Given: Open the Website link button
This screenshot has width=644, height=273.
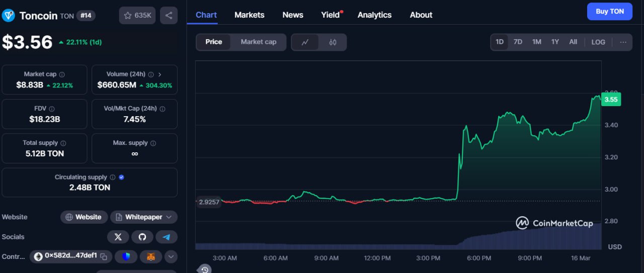Looking at the screenshot, I should pyautogui.click(x=84, y=217).
